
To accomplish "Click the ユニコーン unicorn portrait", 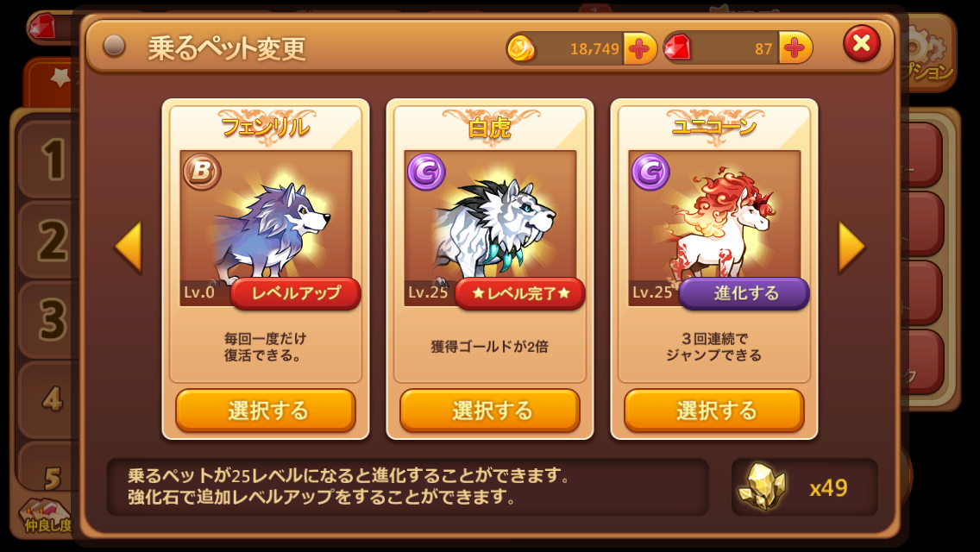I will (715, 228).
